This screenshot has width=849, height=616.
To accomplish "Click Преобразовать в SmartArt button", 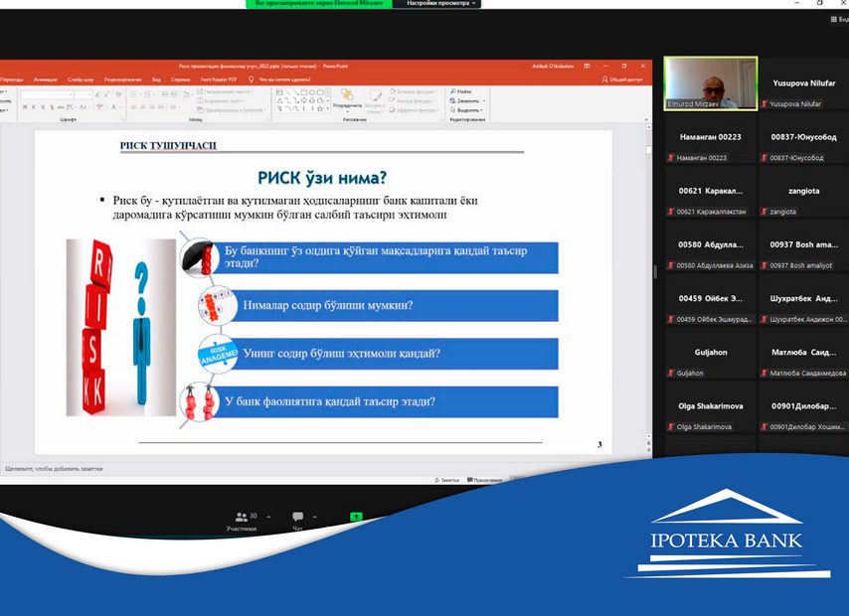I will coord(232,110).
